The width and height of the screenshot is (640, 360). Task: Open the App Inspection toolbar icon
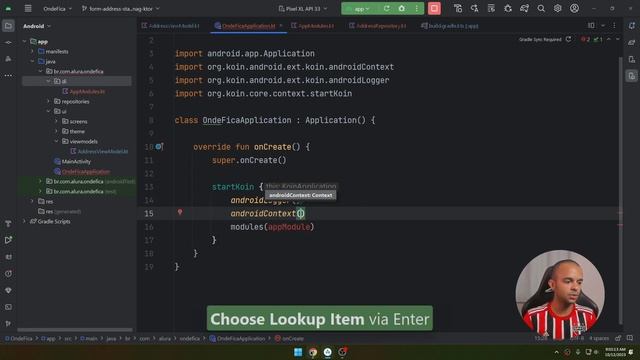491,8
